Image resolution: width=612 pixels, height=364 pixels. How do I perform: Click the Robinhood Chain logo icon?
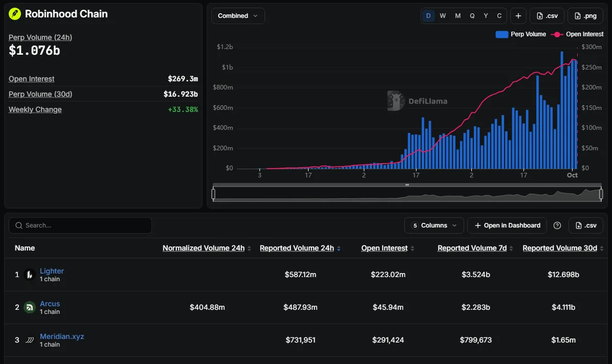click(15, 14)
